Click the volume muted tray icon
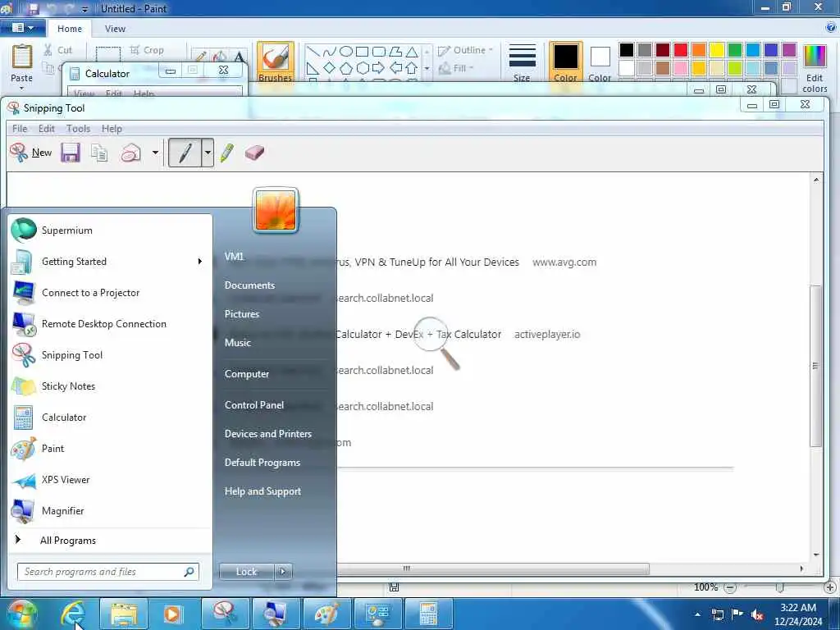Viewport: 840px width, 630px height. coord(757,614)
